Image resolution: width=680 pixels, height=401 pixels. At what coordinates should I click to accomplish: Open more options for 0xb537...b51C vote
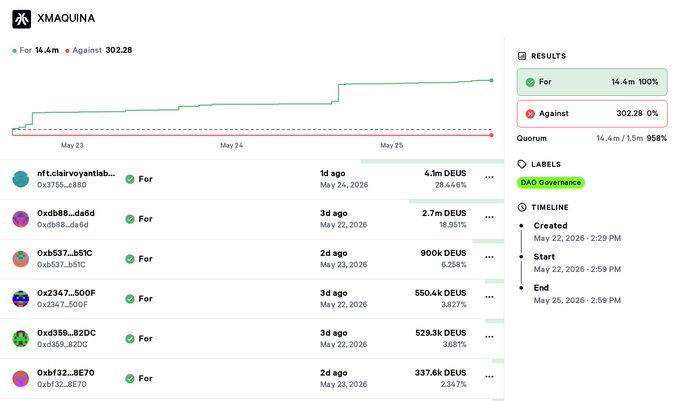click(x=489, y=257)
